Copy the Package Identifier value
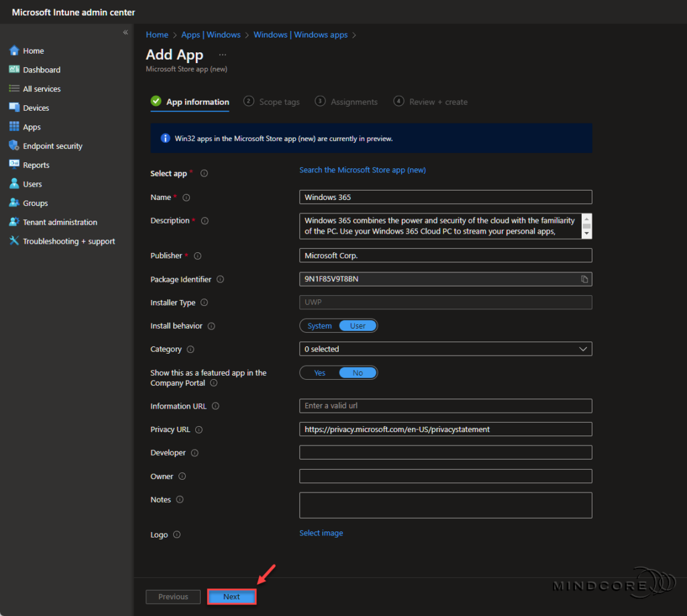The image size is (687, 616). [584, 278]
